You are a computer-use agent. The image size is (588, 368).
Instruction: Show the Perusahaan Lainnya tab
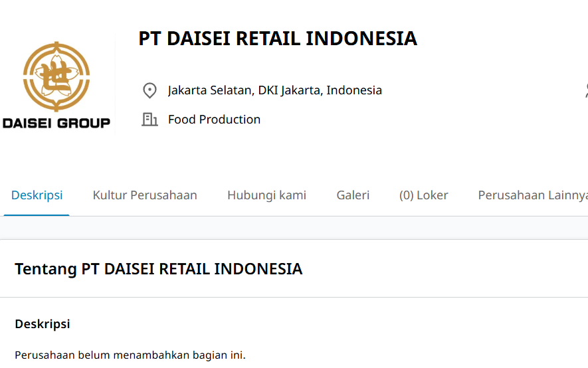532,195
